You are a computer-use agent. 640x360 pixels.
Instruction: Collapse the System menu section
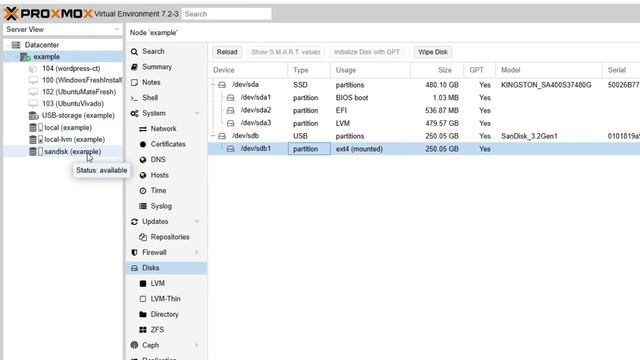pos(197,113)
